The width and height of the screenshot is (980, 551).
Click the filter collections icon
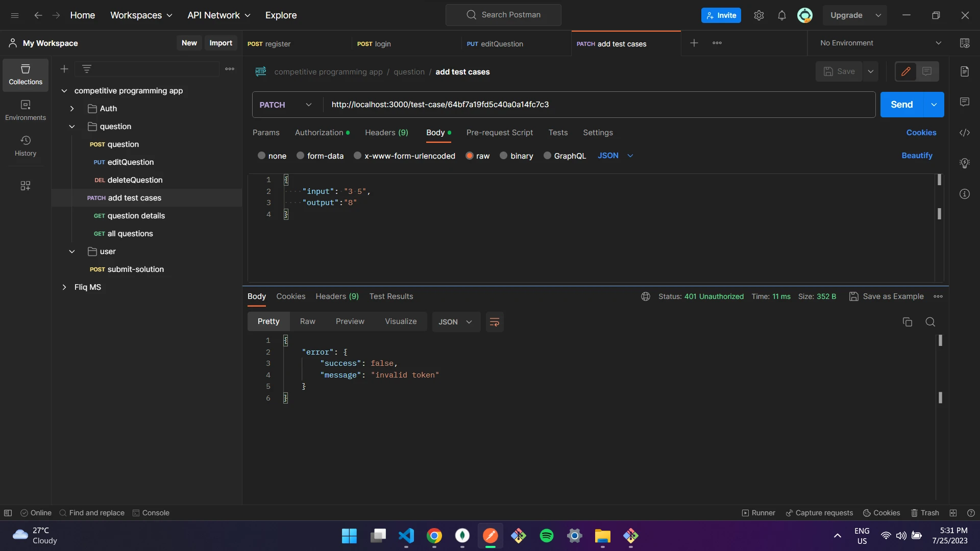point(87,69)
